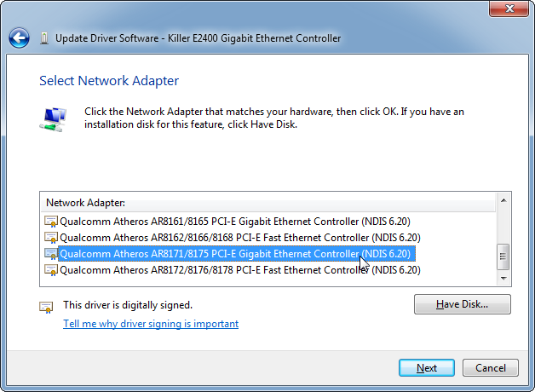Select Qualcomm Atheros AR8161/8165 Gigabit Ethernet Controller

[x=235, y=222]
